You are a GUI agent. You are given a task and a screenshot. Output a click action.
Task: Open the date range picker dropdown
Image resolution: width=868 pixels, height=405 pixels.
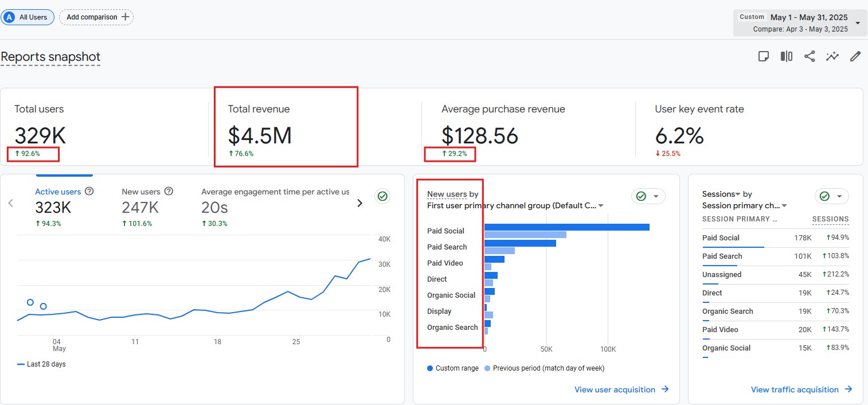coord(799,23)
